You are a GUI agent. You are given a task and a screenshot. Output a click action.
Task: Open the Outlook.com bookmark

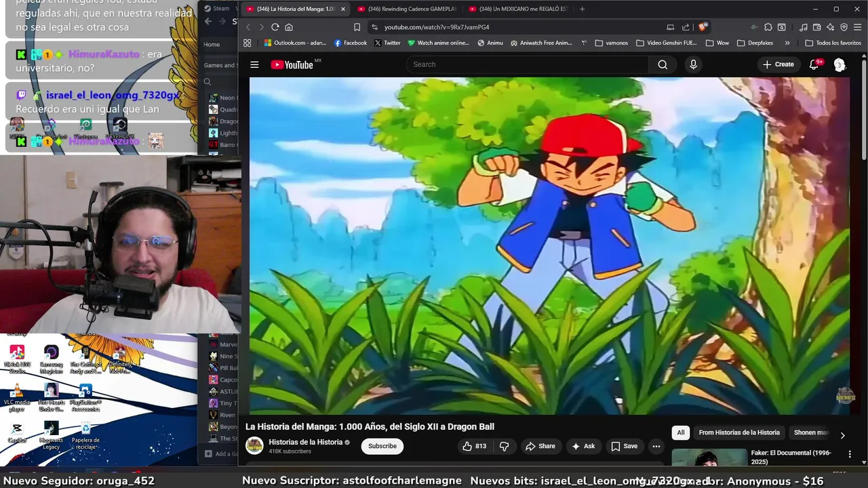(x=295, y=43)
